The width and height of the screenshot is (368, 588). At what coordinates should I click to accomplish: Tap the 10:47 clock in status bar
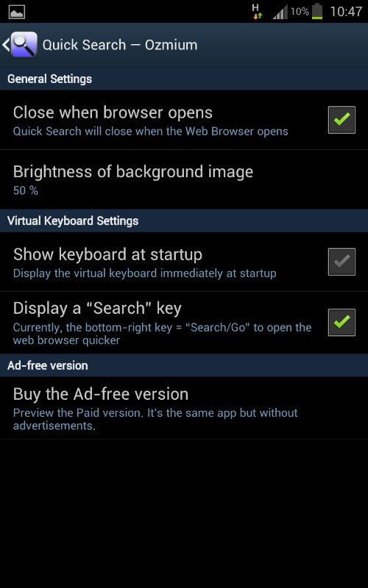click(346, 12)
